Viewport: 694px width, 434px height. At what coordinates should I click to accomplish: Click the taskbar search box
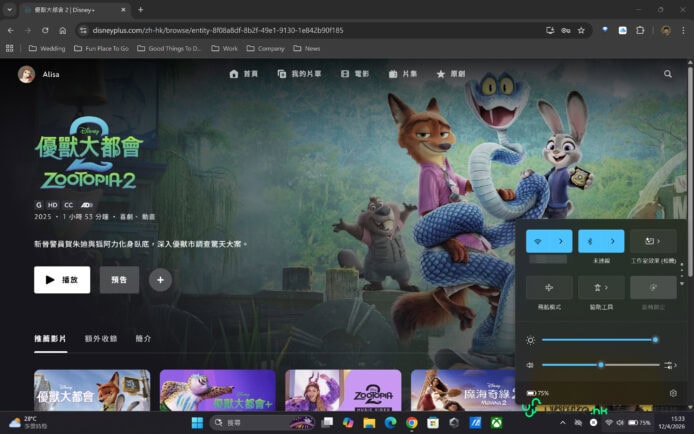[x=263, y=423]
